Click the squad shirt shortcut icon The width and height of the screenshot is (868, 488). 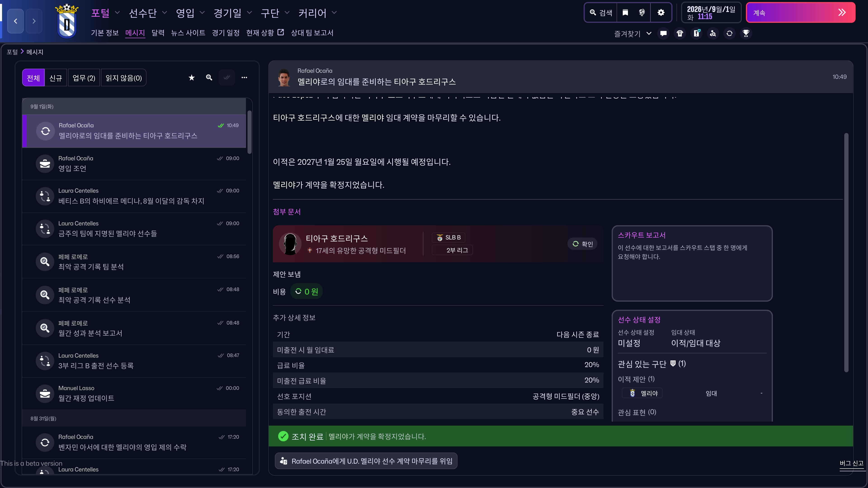coord(680,33)
